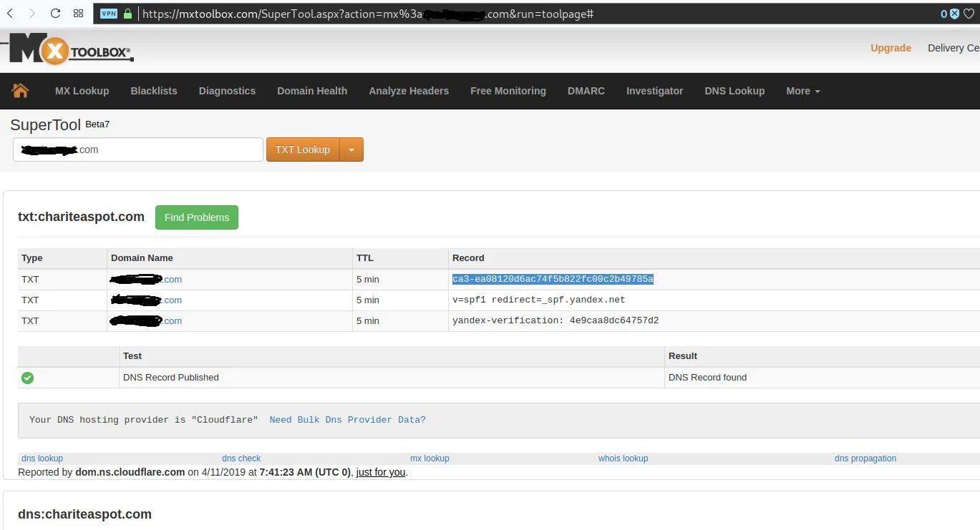Open Need Bulk Dns Provider Data link

(347, 420)
